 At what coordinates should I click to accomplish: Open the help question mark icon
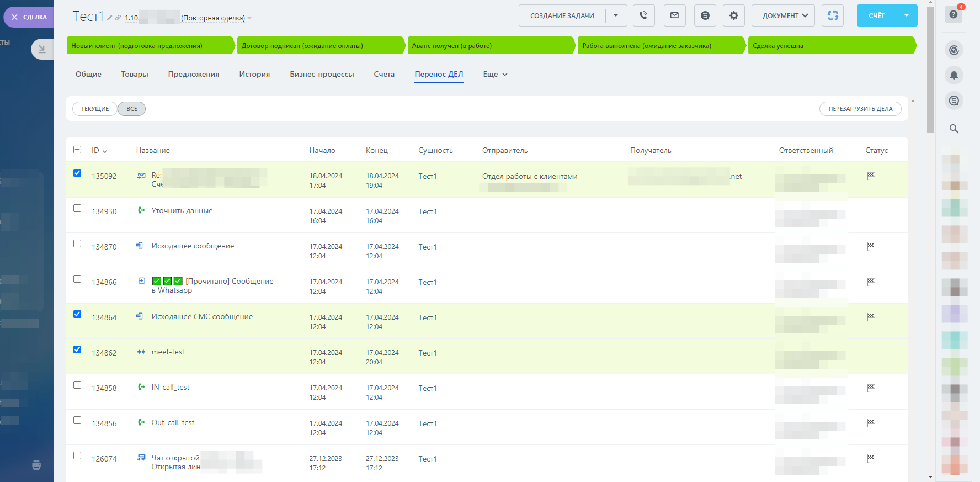point(953,14)
